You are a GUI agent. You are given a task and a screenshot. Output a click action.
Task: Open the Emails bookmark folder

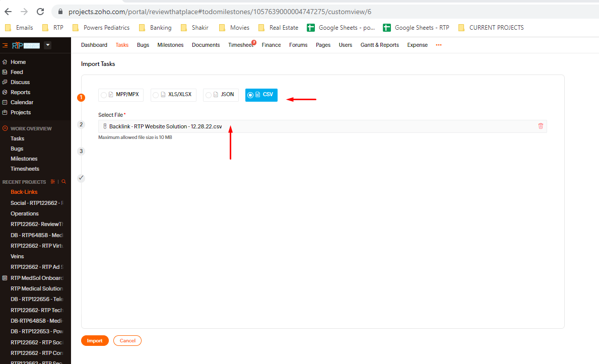(19, 28)
